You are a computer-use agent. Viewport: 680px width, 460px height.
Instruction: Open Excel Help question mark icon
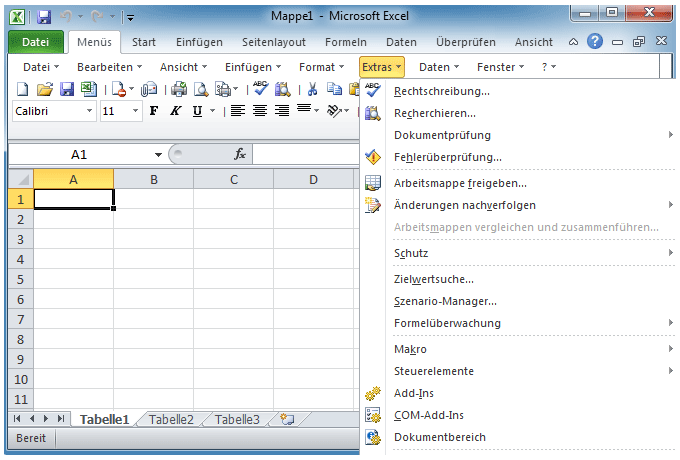click(x=595, y=42)
